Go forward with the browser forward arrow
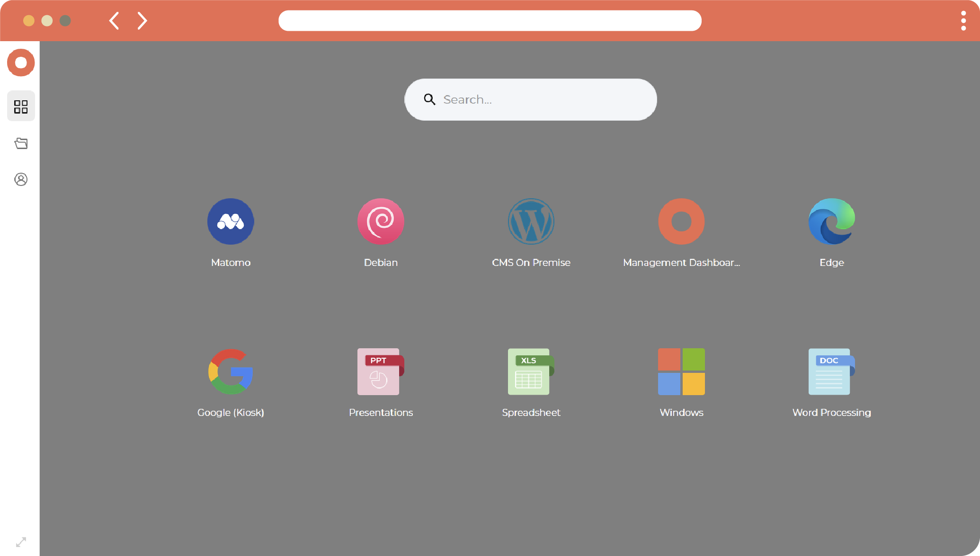This screenshot has height=556, width=980. (x=142, y=21)
